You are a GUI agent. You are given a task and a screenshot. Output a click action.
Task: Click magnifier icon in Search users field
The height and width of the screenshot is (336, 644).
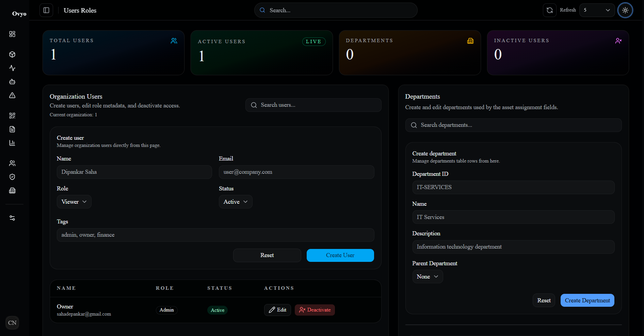pyautogui.click(x=254, y=105)
